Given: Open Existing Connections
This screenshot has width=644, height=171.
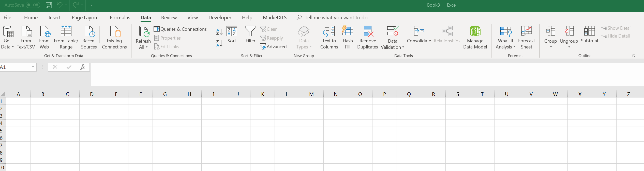Looking at the screenshot, I should pos(114,37).
